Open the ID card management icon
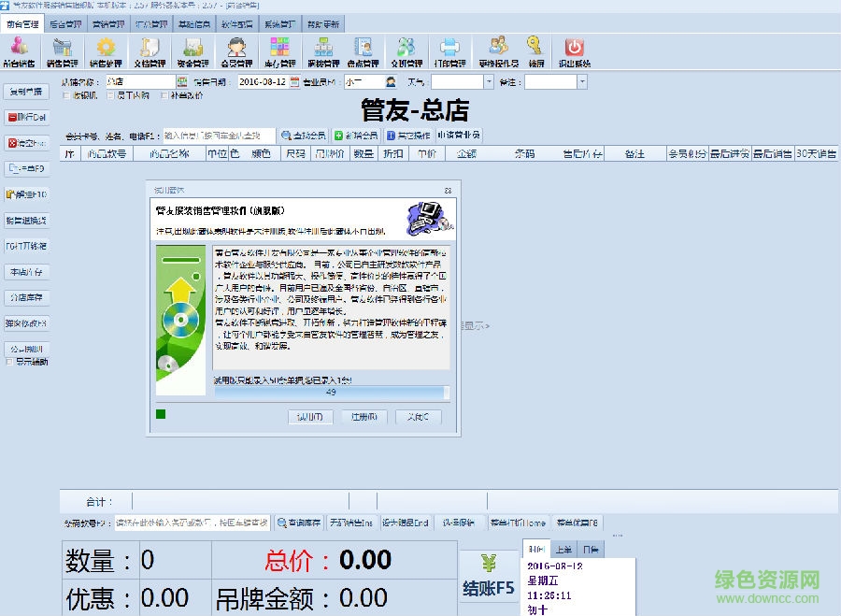This screenshot has height=616, width=841. 363,51
